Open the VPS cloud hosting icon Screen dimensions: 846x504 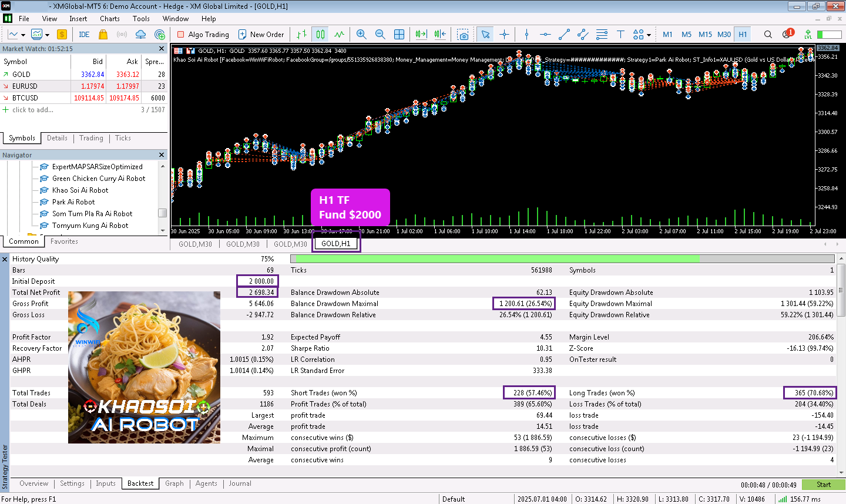pyautogui.click(x=140, y=35)
